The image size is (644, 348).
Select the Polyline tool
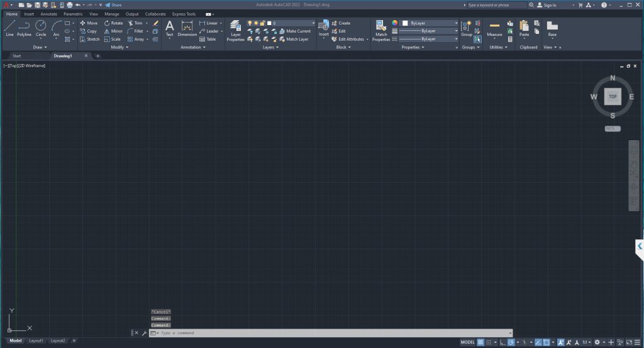click(x=24, y=28)
